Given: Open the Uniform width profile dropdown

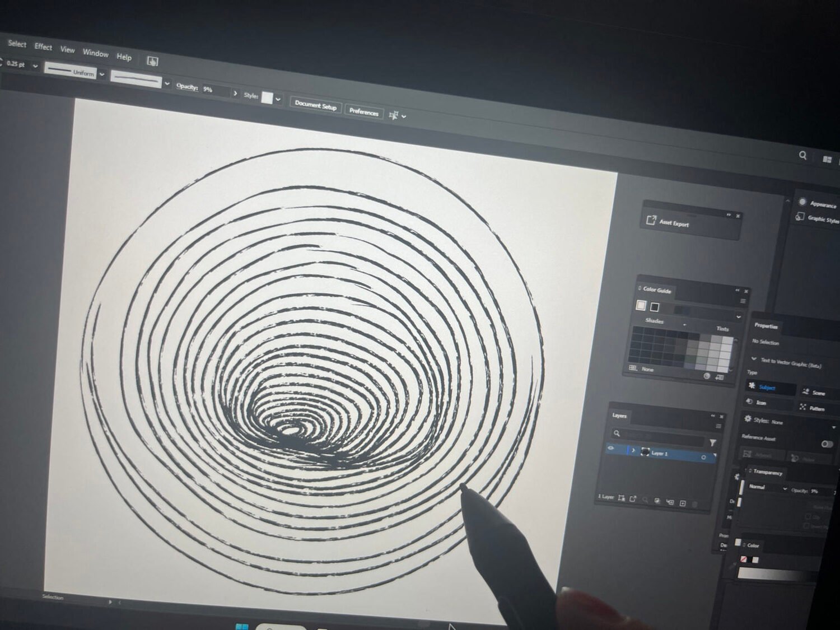Looking at the screenshot, I should (101, 74).
